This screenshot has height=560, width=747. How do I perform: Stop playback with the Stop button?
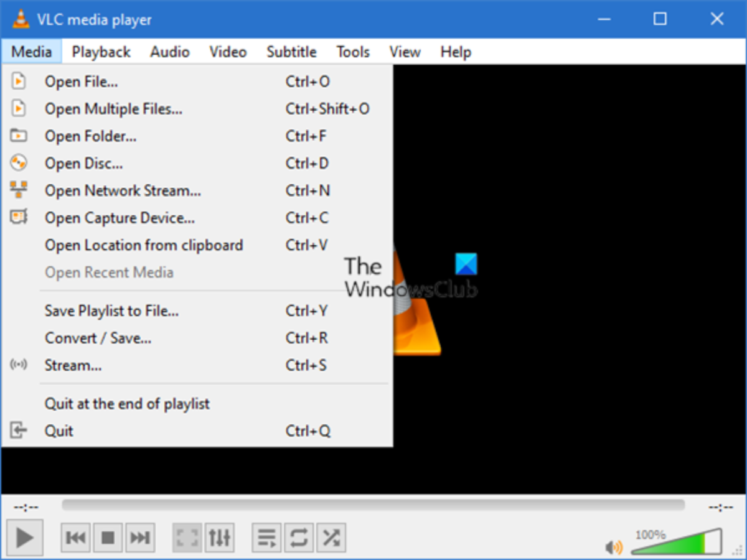(108, 537)
